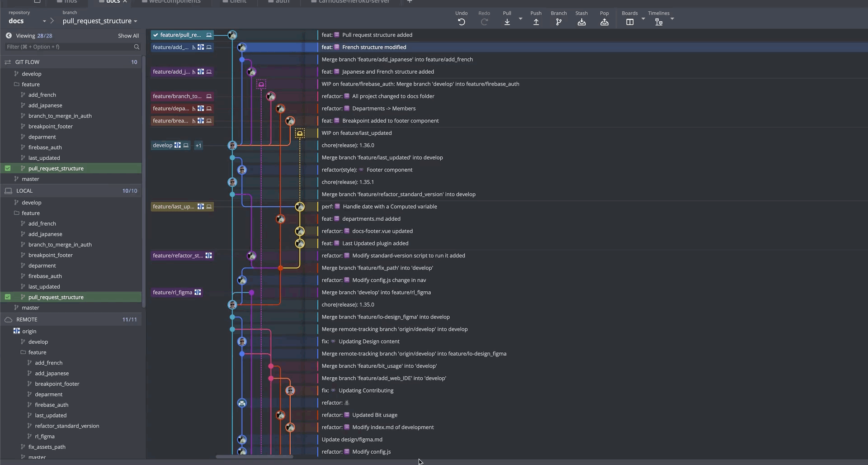Open the Boards panel icon
Screen dimensions: 868x465
629,22
